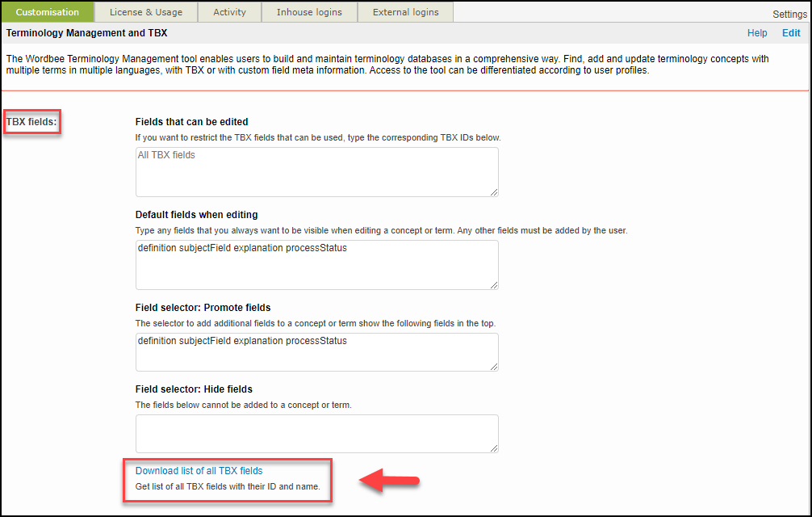Click inside the Promote fields text area

click(316, 352)
